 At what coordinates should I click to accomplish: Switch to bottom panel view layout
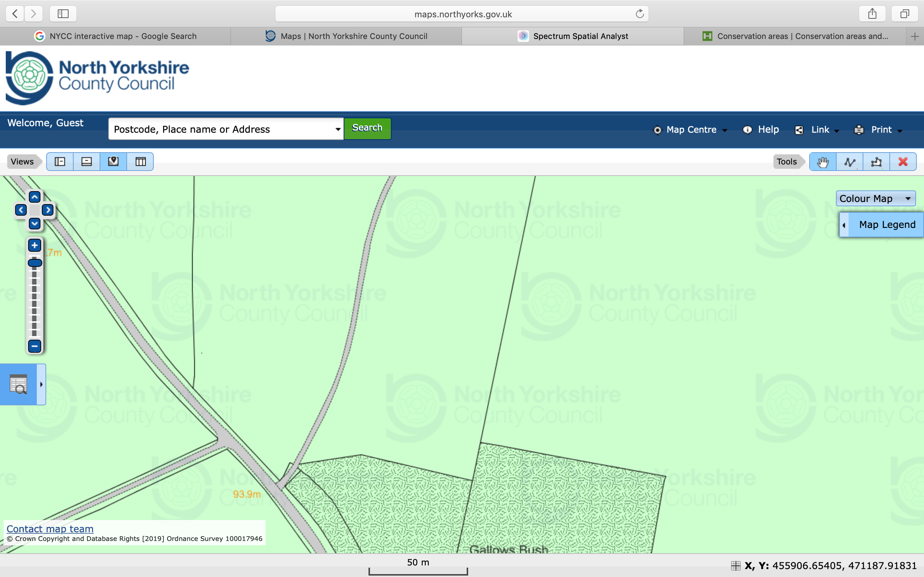point(87,162)
